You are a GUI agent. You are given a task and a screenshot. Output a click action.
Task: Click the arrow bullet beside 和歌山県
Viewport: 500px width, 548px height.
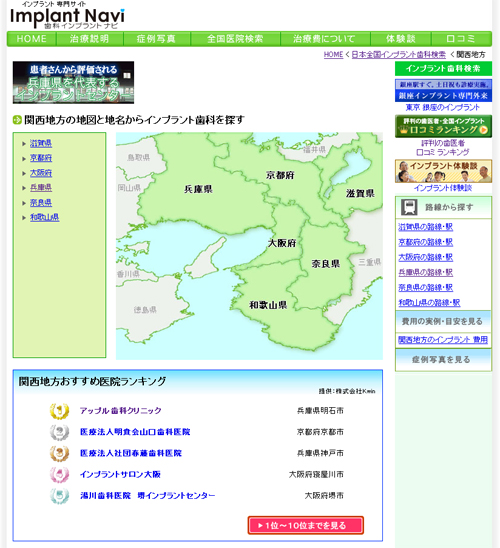[x=24, y=217]
